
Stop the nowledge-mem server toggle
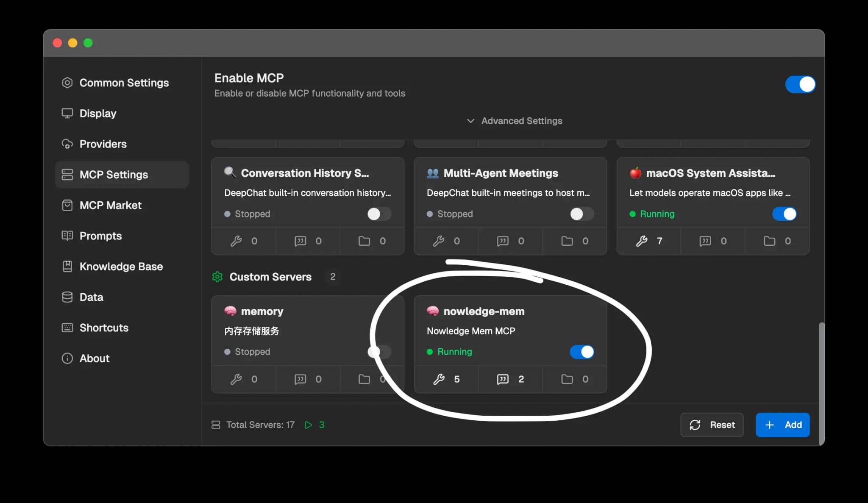pos(582,352)
